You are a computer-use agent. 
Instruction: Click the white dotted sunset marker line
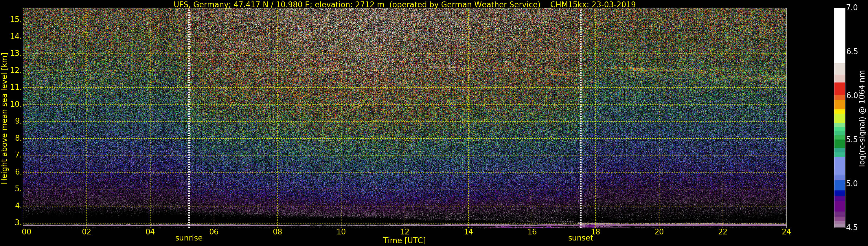click(581, 118)
